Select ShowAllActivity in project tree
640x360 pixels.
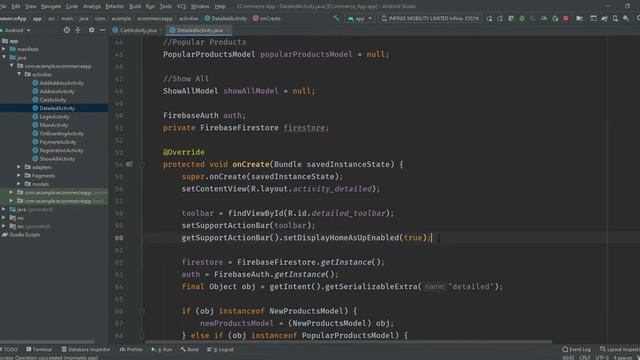pyautogui.click(x=53, y=159)
